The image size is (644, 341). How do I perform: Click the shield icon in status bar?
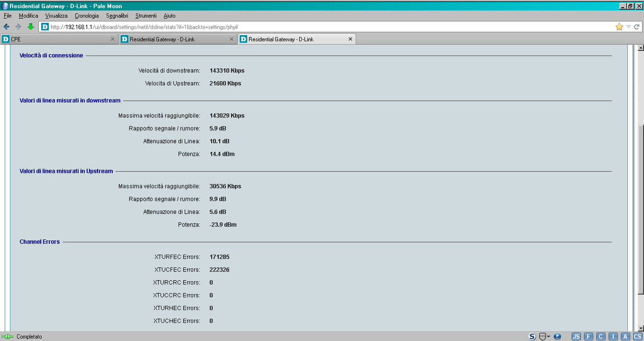click(x=542, y=336)
